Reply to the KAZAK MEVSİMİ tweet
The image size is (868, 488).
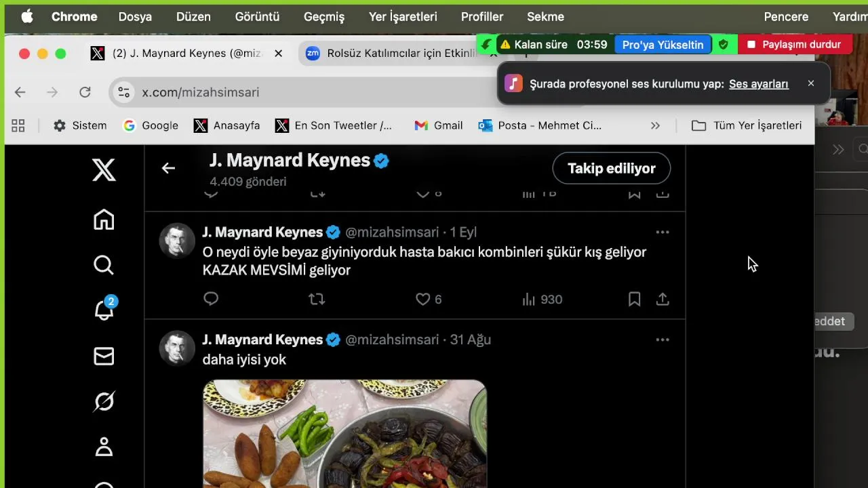click(x=211, y=299)
